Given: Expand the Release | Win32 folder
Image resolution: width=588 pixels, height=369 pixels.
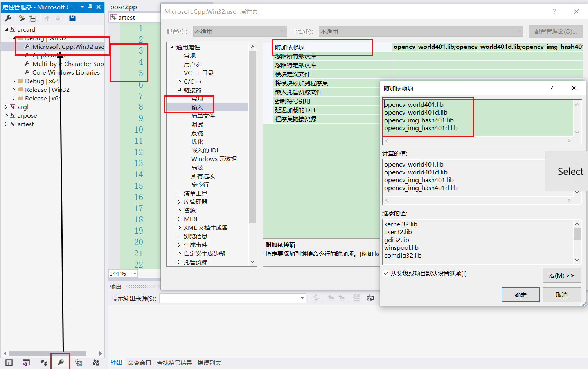Looking at the screenshot, I should [14, 90].
